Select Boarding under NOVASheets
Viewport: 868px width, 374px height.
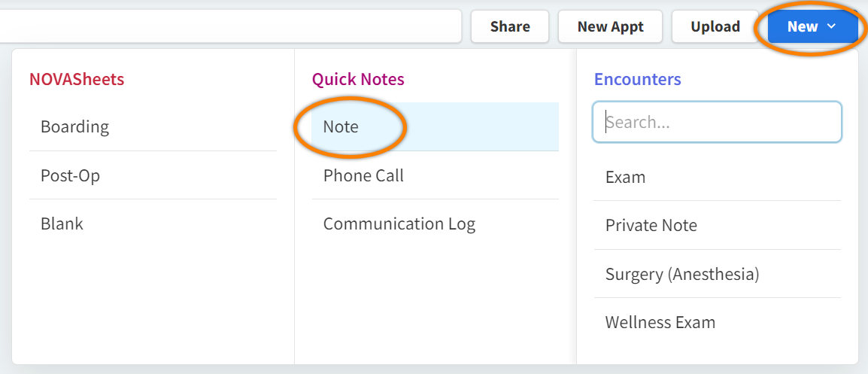click(x=75, y=126)
